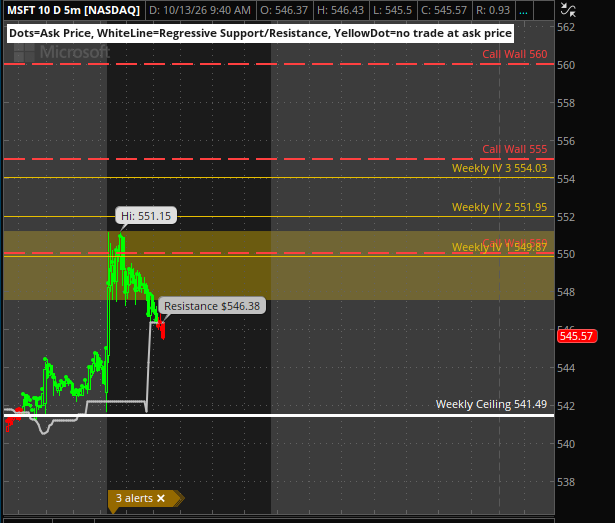The height and width of the screenshot is (523, 615).
Task: Click the Weekly Ceiling 541.49 label
Action: point(491,405)
